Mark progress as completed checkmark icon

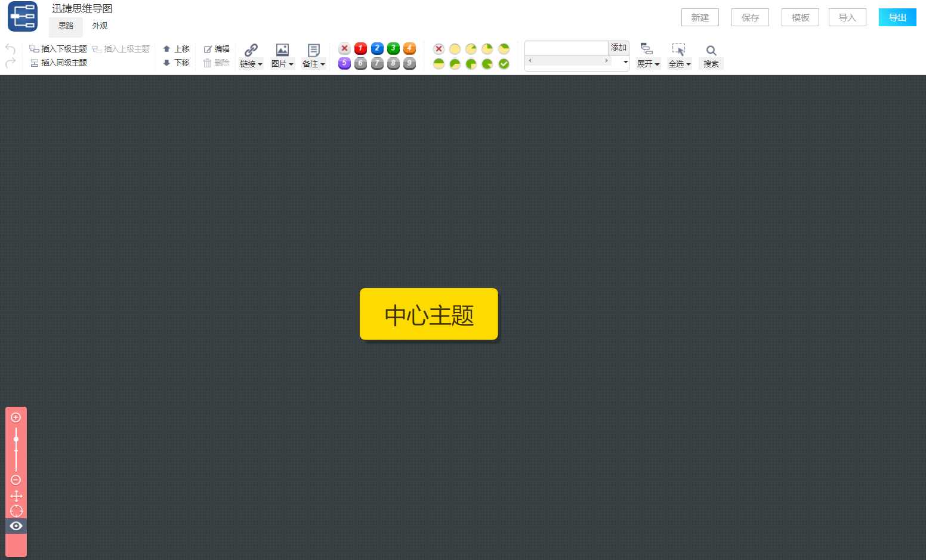point(504,64)
